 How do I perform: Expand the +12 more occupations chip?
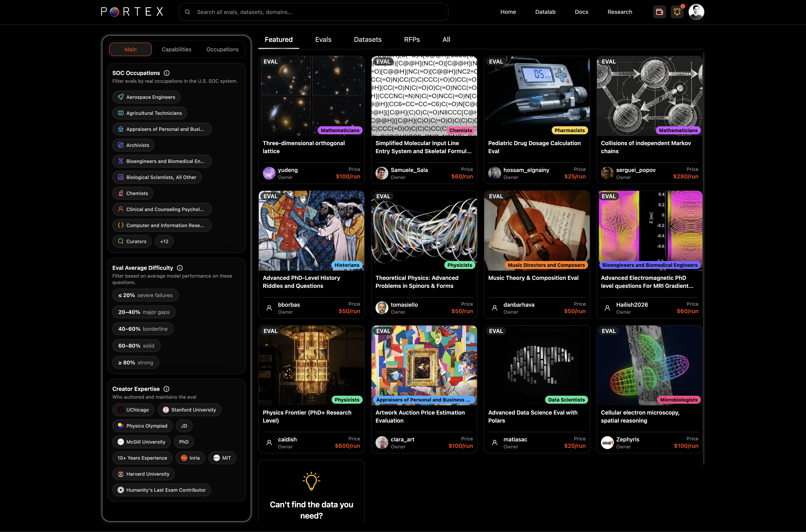point(164,242)
